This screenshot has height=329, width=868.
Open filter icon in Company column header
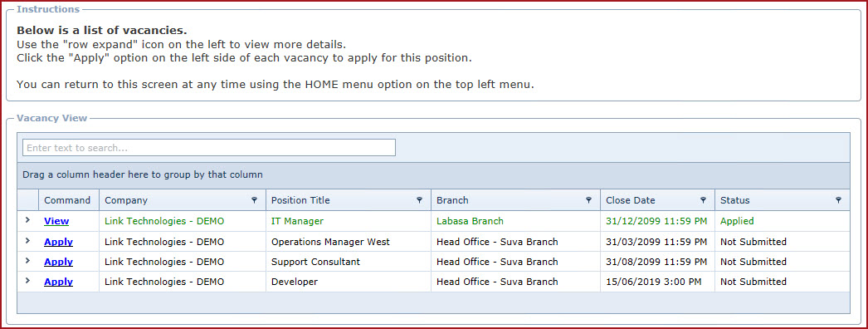254,200
